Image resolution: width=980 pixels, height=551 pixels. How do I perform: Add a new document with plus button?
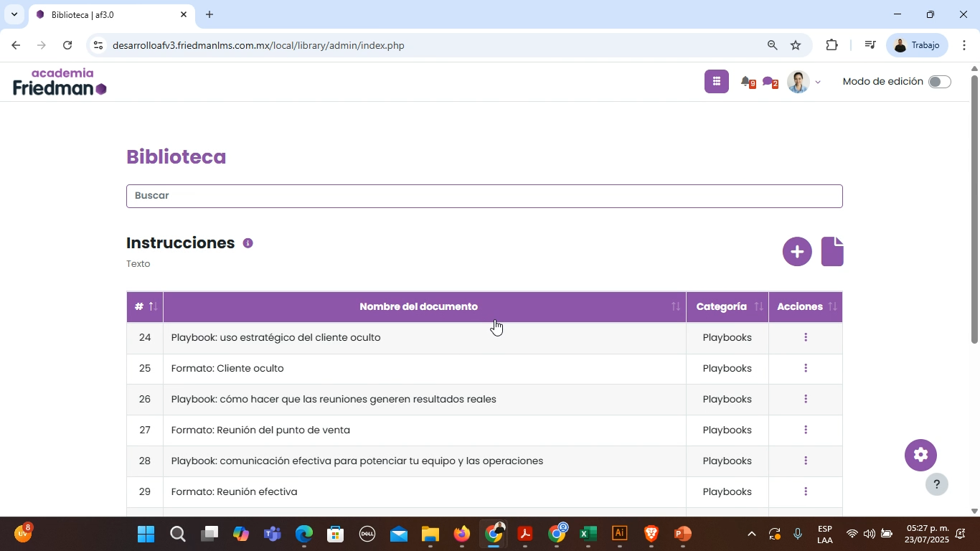797,252
